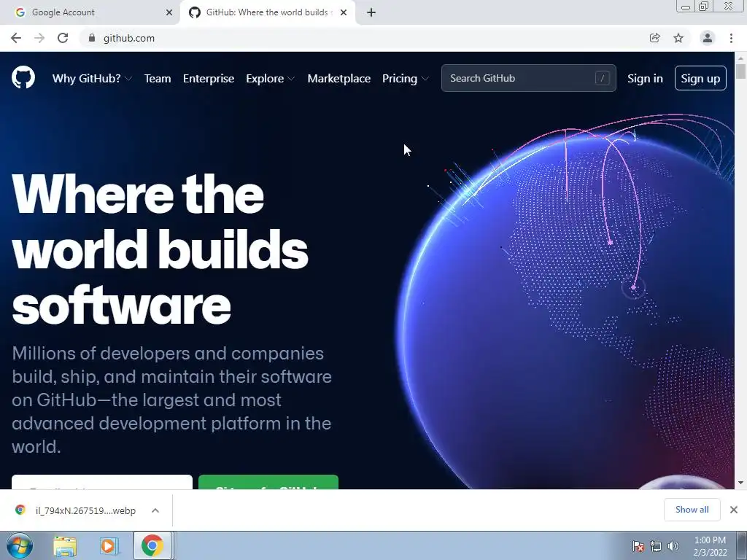Reload the GitHub page
Screen dimensions: 747x560
(x=63, y=38)
